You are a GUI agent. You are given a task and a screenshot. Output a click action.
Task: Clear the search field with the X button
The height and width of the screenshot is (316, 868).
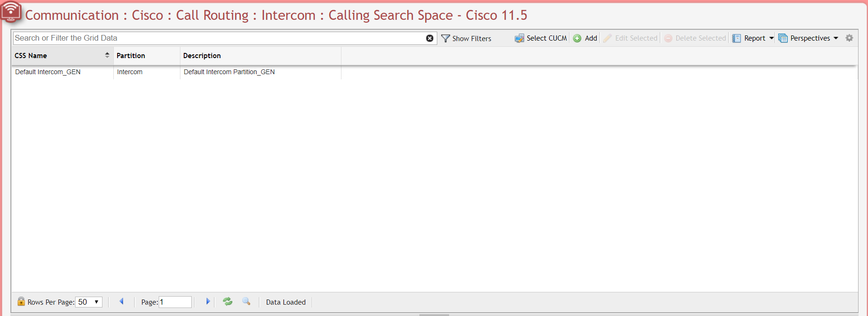429,38
